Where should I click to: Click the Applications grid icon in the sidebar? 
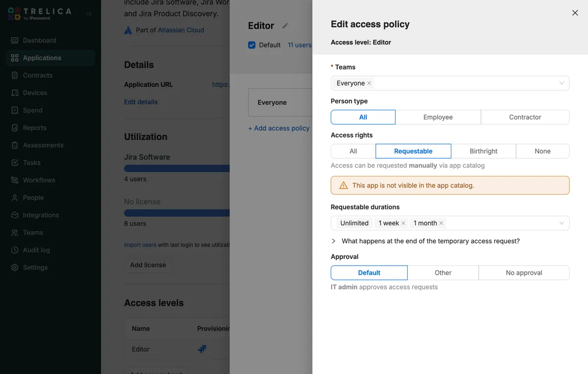15,58
